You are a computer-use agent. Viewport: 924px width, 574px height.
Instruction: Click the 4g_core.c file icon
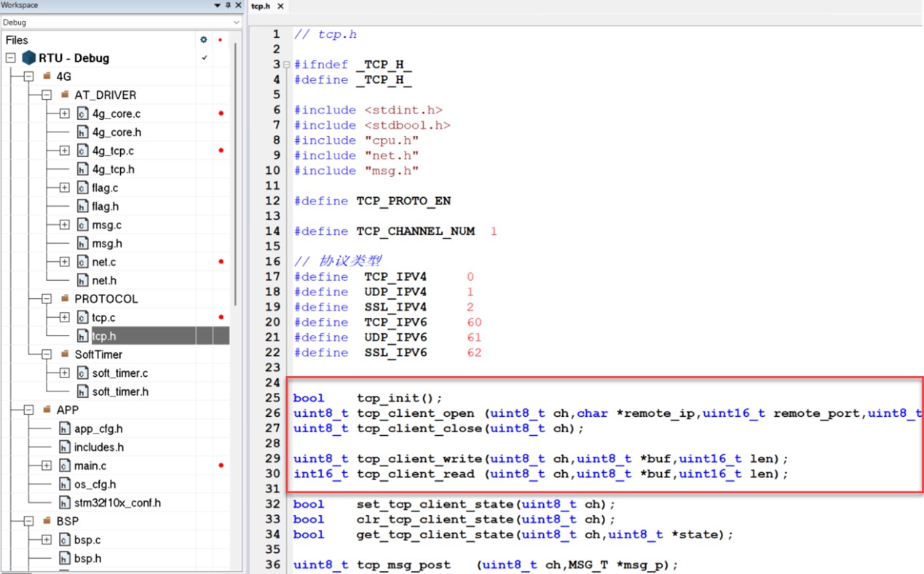click(83, 113)
